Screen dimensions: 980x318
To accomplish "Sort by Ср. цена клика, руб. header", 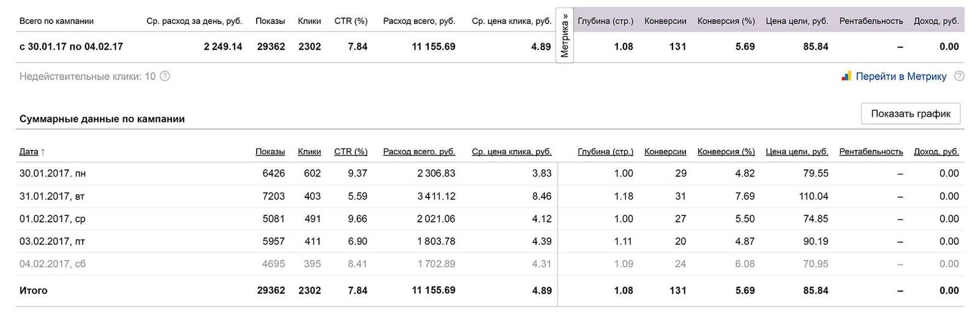I will click(511, 152).
